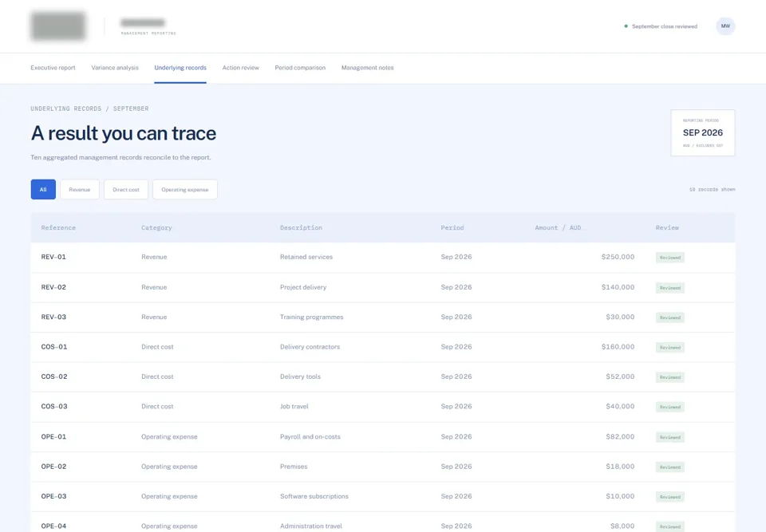Click the $30,000 amount
Screen dimensions: 766x532
[620, 317]
